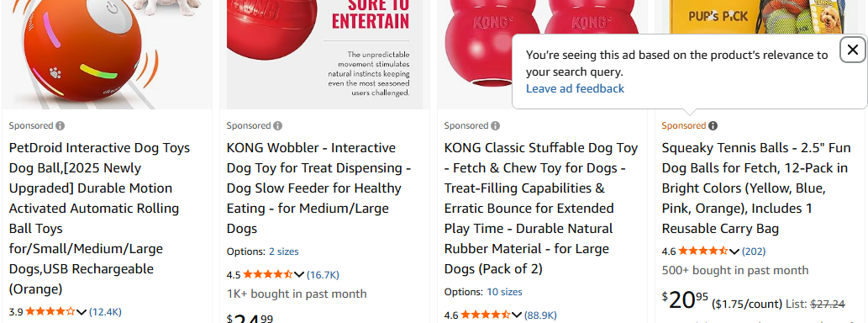Expand KONG Wobbler 4.5 rating chevron
The image size is (868, 323).
click(299, 275)
